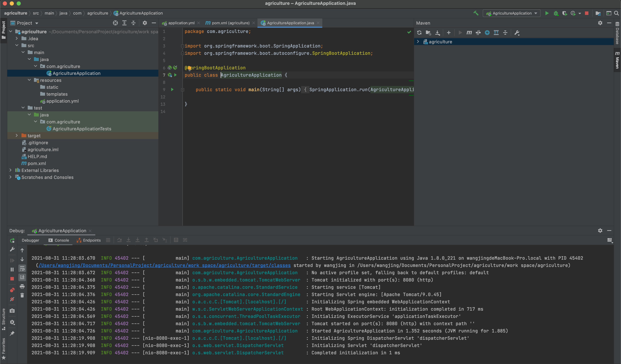
Task: Click the Build Project hammer icon
Action: tap(476, 13)
